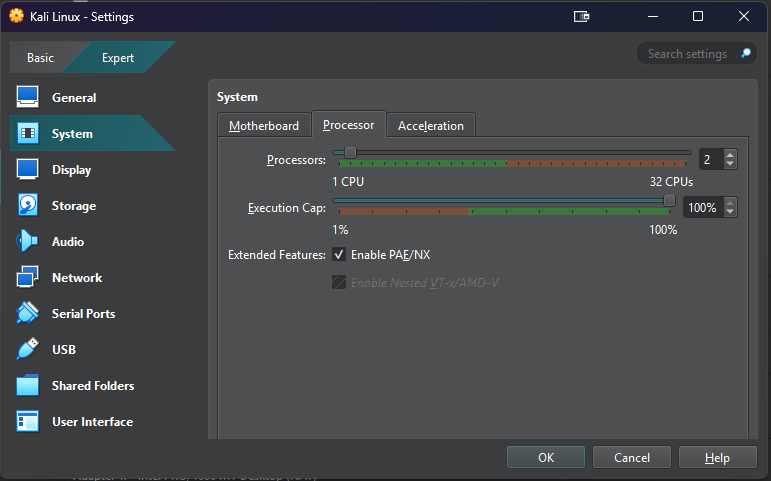Increase execution cap with up arrow
Image resolution: width=771 pixels, height=481 pixels.
730,203
